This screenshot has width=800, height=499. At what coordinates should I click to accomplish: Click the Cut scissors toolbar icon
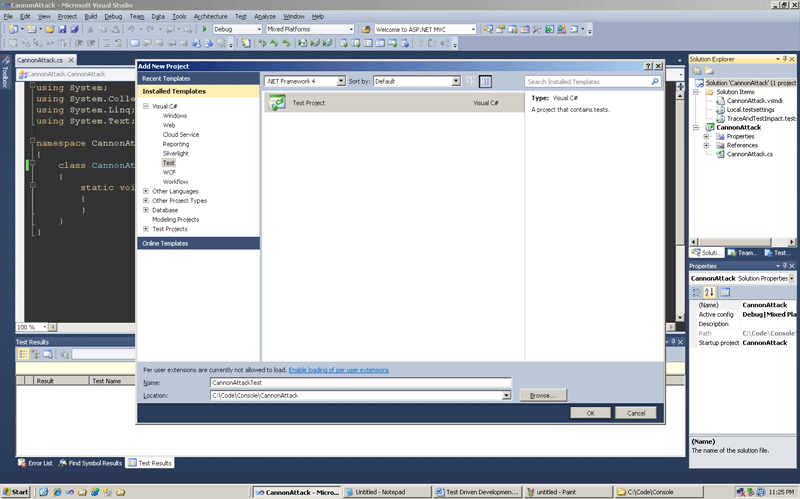tap(90, 30)
